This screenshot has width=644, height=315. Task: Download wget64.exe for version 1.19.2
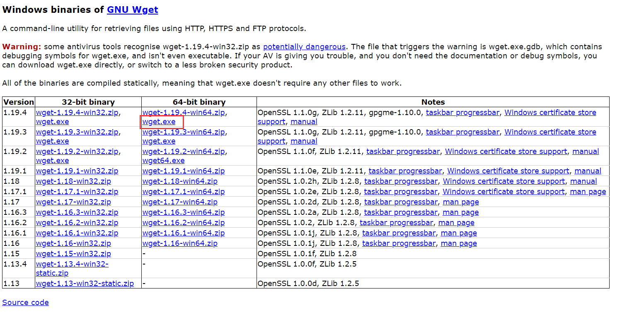[x=164, y=161]
